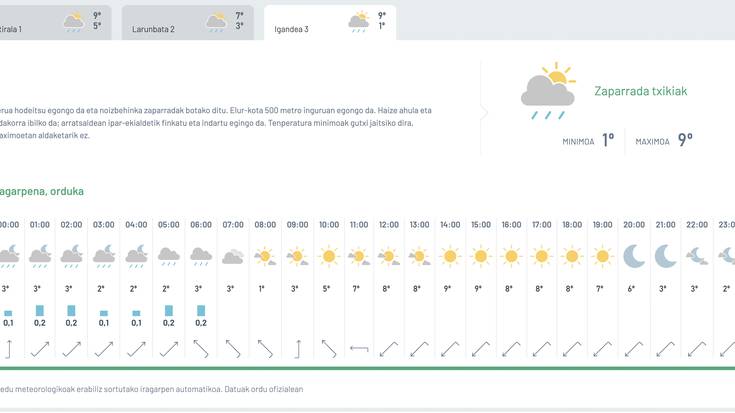This screenshot has height=413, width=735.
Task: Click the 02:00 rainy night icon
Action: coord(71,256)
